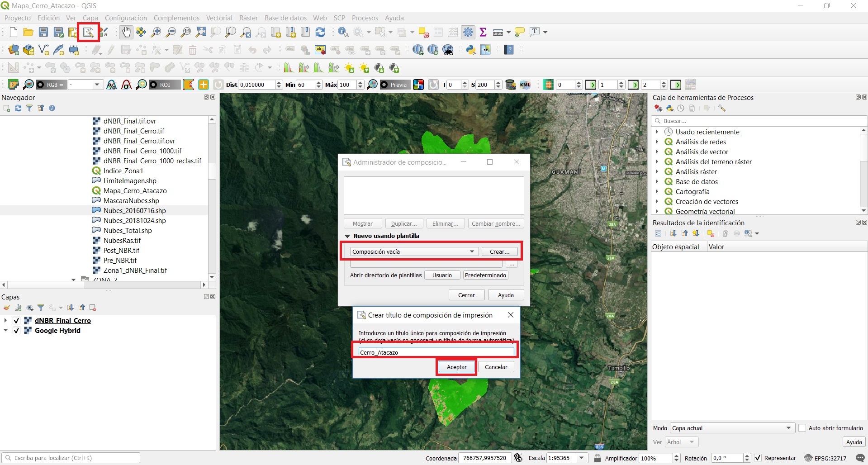Click the Identify Features tool

tap(343, 32)
